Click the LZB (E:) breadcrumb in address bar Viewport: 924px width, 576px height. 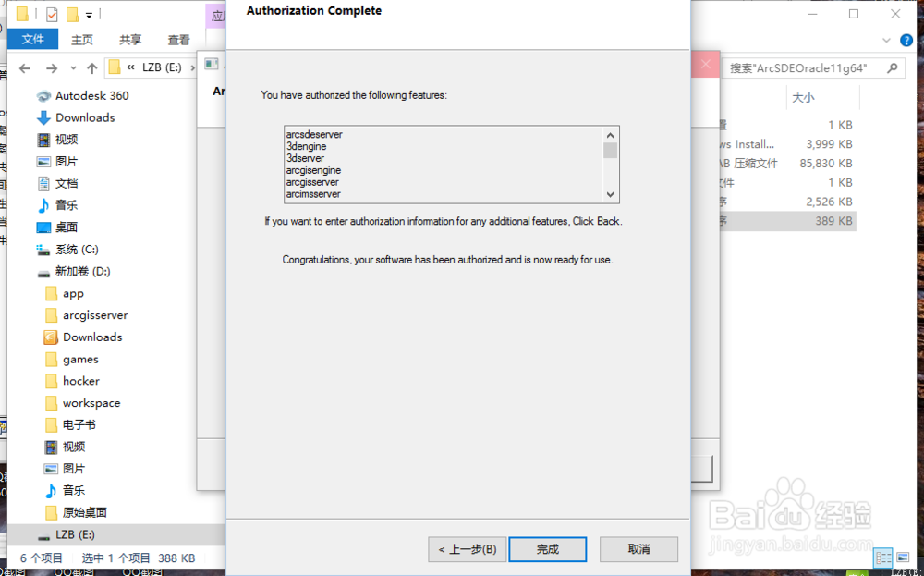click(x=162, y=67)
